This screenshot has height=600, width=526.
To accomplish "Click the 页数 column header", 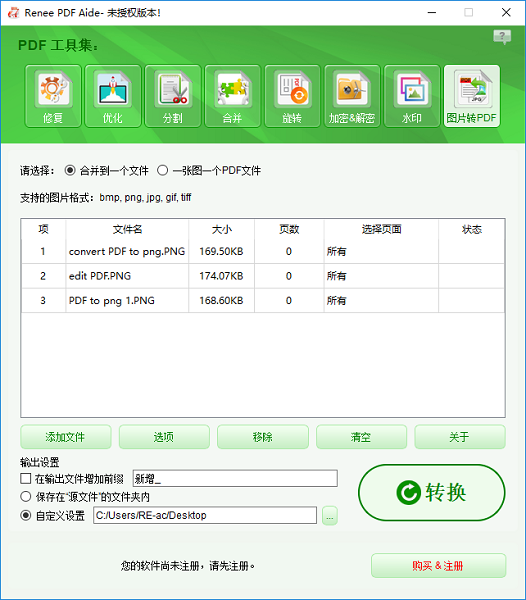I will pos(289,229).
